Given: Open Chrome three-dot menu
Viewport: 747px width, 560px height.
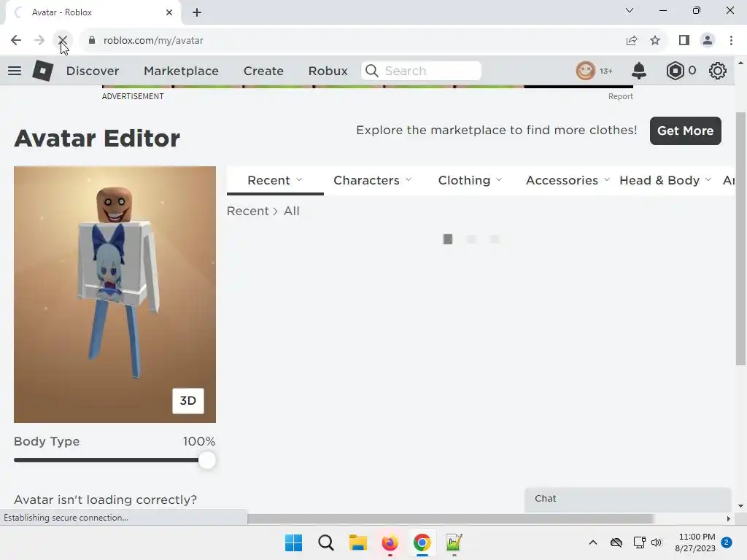Looking at the screenshot, I should coord(731,40).
